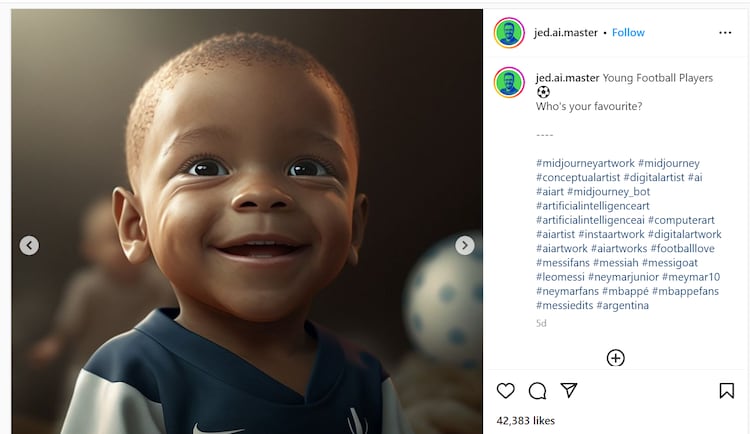
Task: Open the #argentina hashtag
Action: (622, 305)
